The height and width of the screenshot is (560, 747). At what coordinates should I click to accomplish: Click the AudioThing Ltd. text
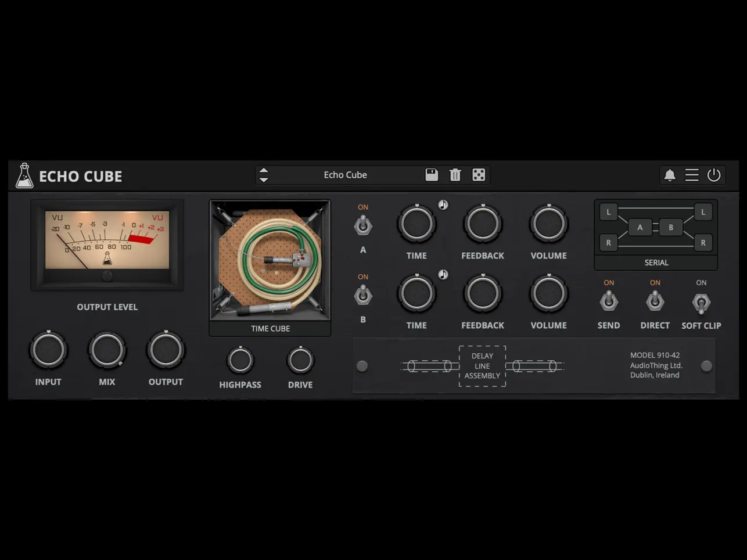[x=656, y=365]
